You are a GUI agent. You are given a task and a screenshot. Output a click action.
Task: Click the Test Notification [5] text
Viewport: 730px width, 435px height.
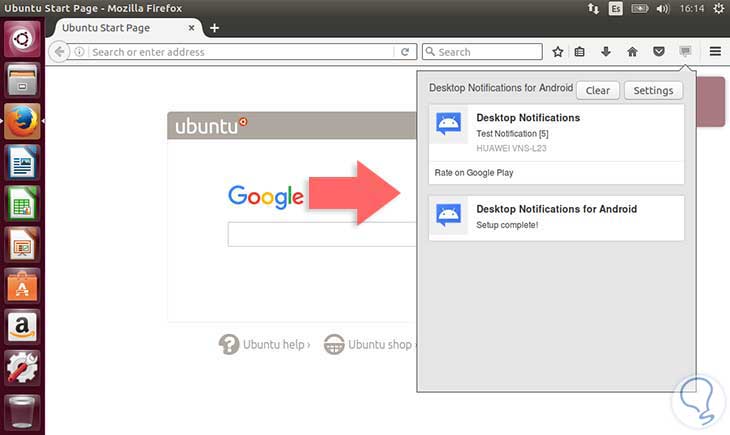coord(512,134)
